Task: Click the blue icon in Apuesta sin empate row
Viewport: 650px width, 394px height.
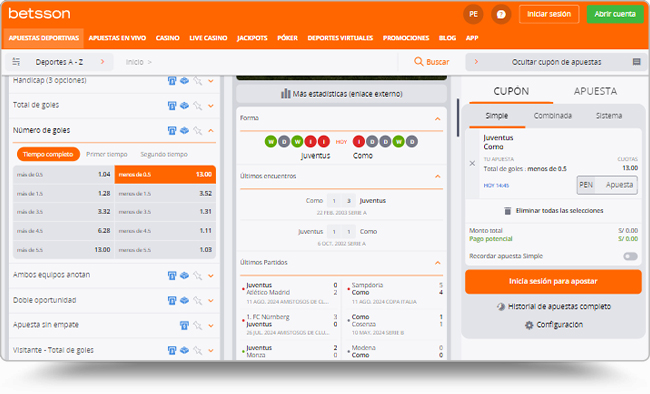Action: point(184,326)
